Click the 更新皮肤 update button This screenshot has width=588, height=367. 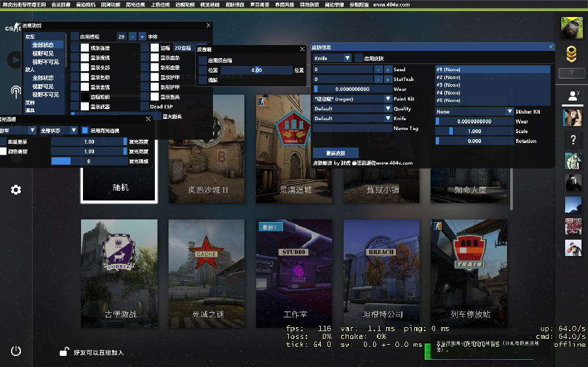336,153
